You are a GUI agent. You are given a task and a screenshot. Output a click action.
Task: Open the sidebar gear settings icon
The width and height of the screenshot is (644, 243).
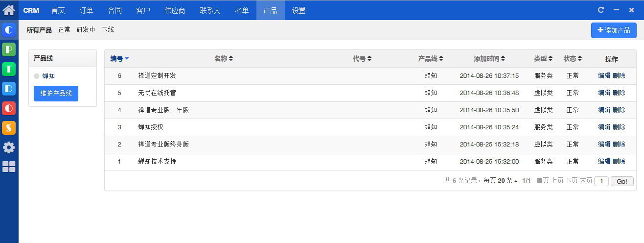9,147
